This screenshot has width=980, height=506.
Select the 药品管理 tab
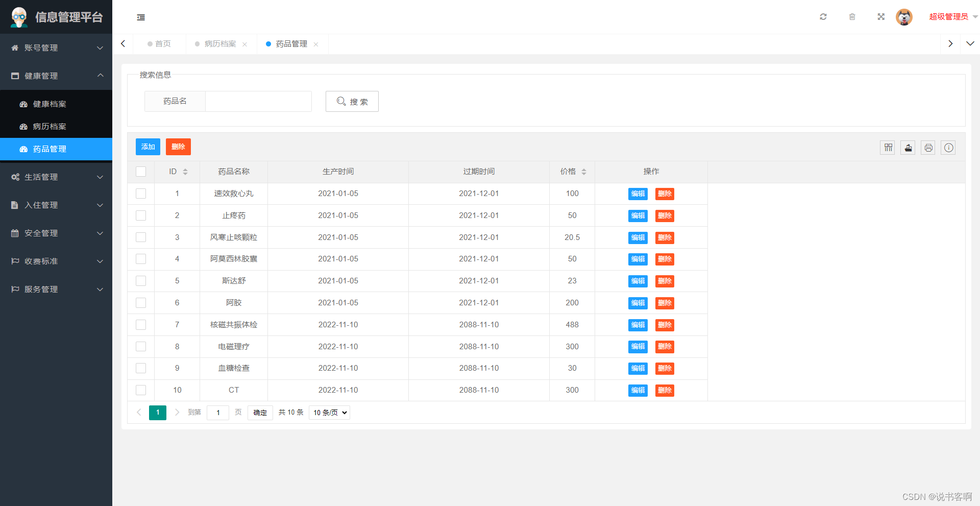[x=291, y=44]
